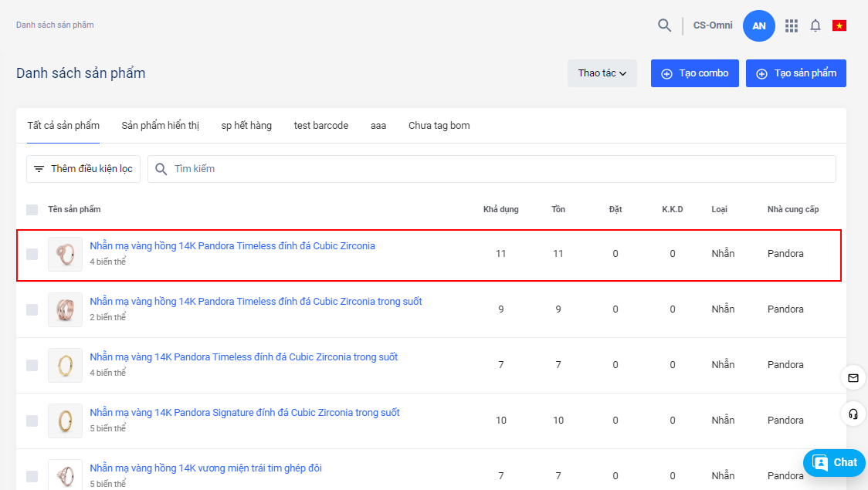Click the Tên sản phẩm column header
The width and height of the screenshot is (868, 490).
click(74, 209)
